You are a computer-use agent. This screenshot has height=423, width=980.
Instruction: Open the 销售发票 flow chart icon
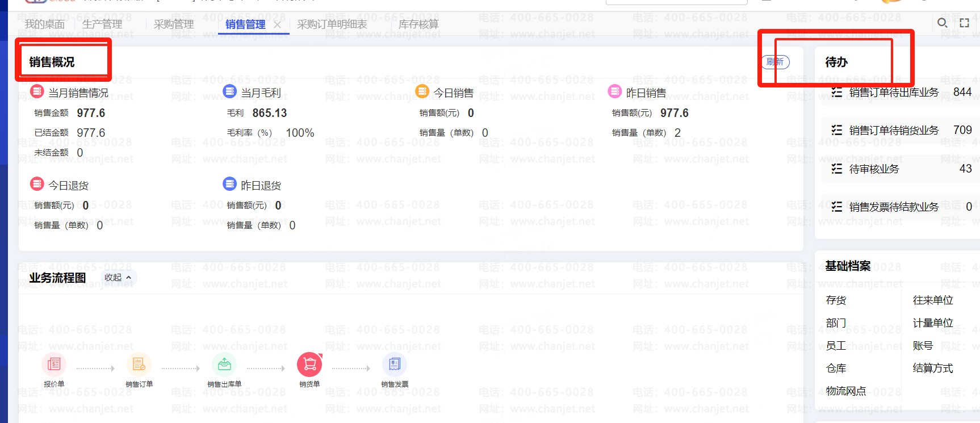395,364
